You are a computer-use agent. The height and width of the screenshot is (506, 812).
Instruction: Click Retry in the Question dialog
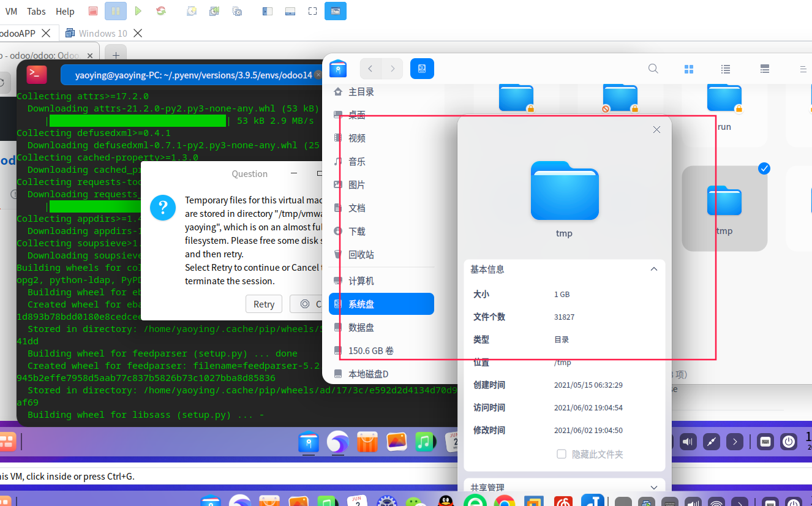(x=264, y=304)
